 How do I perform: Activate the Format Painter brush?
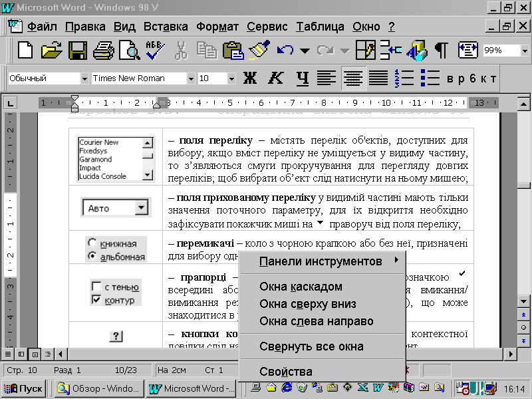pyautogui.click(x=259, y=50)
